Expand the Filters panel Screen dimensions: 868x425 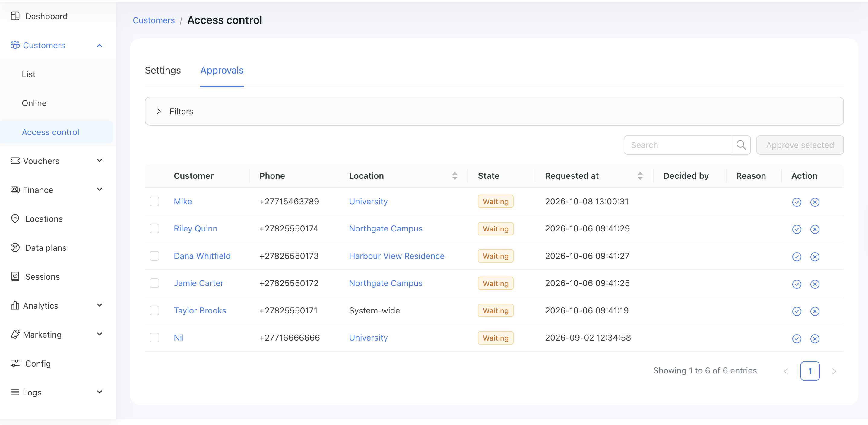point(494,112)
